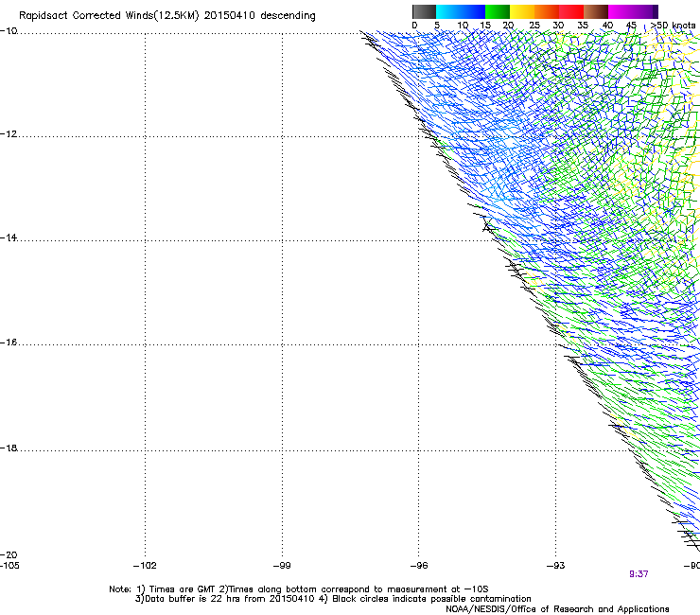The width and height of the screenshot is (700, 615).
Task: Click the -105 longitude axis label
Action: pos(9,566)
